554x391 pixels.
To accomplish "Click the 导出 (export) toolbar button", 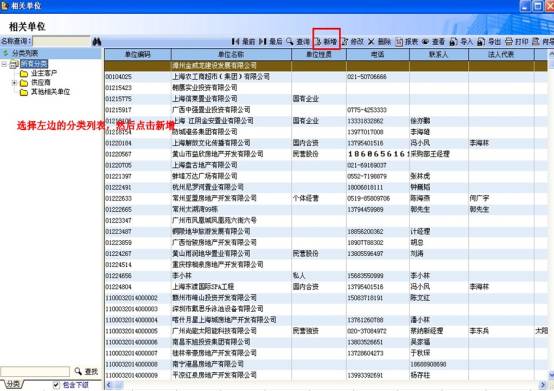I will point(489,42).
